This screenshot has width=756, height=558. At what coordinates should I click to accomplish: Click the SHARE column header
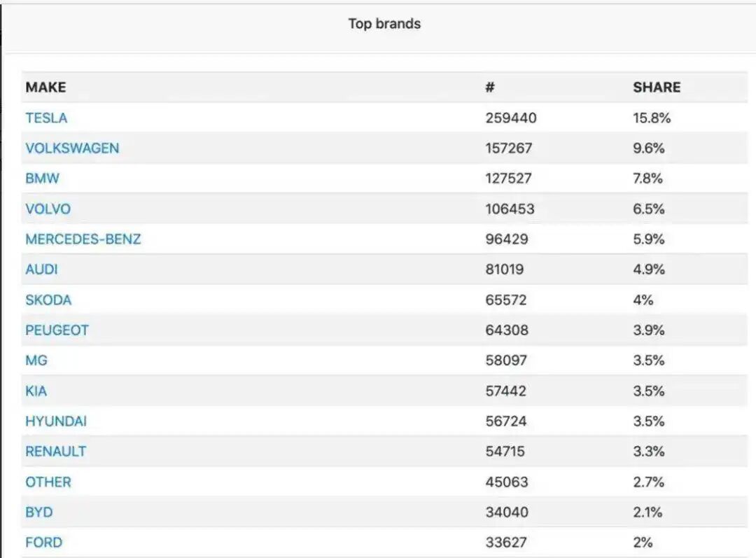[x=656, y=87]
